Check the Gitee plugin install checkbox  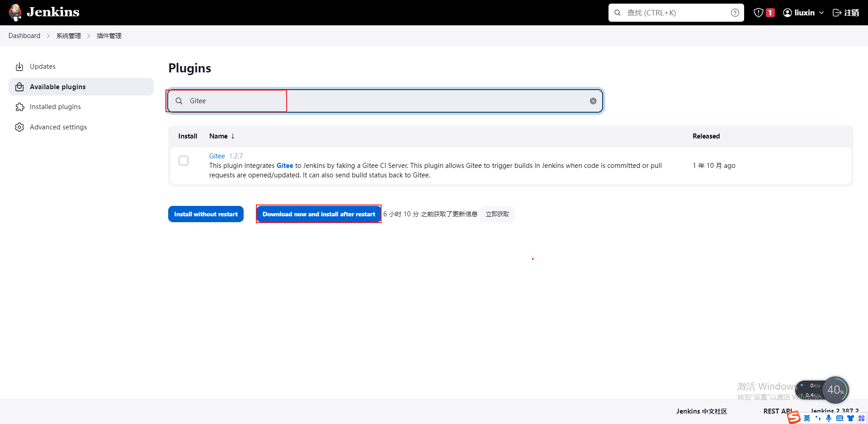[184, 161]
